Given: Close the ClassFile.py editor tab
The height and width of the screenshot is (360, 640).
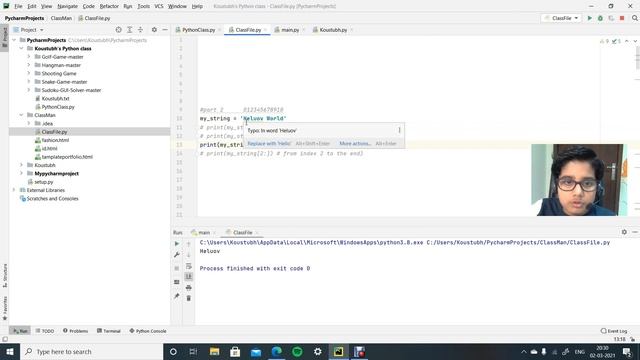Looking at the screenshot, I should click(x=266, y=30).
